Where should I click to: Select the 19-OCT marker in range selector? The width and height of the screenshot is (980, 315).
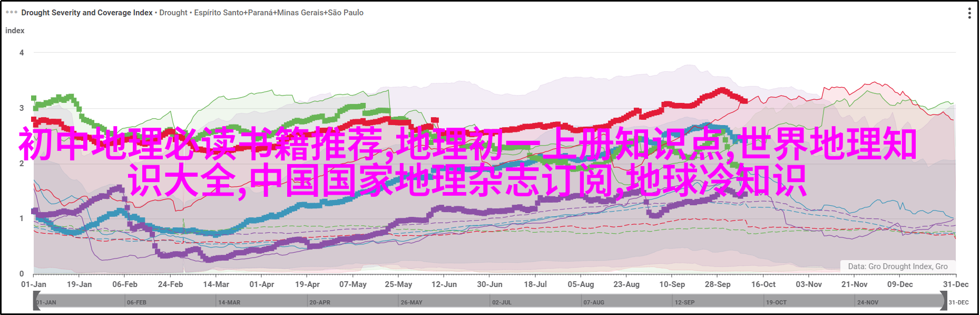point(776,302)
